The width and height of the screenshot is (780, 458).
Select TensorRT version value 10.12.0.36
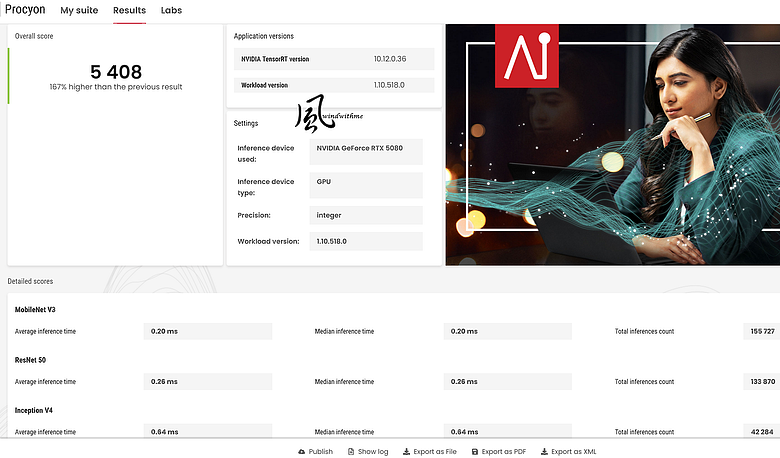click(x=390, y=59)
